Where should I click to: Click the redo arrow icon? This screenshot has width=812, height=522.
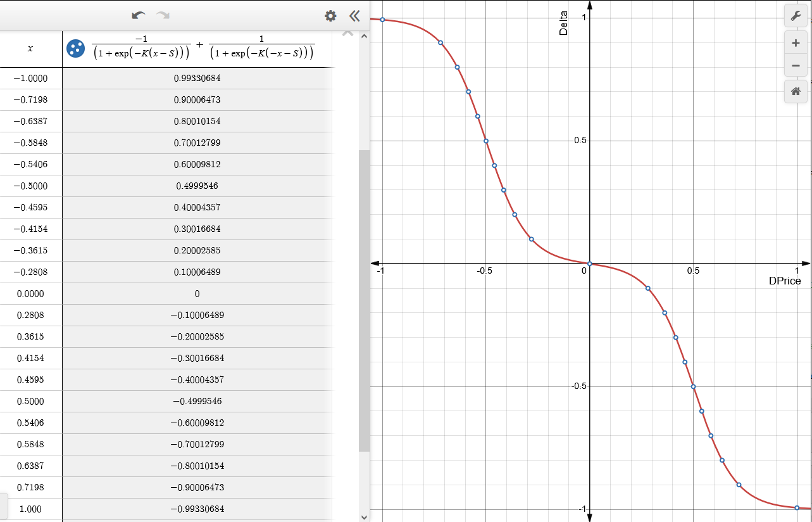(x=163, y=15)
